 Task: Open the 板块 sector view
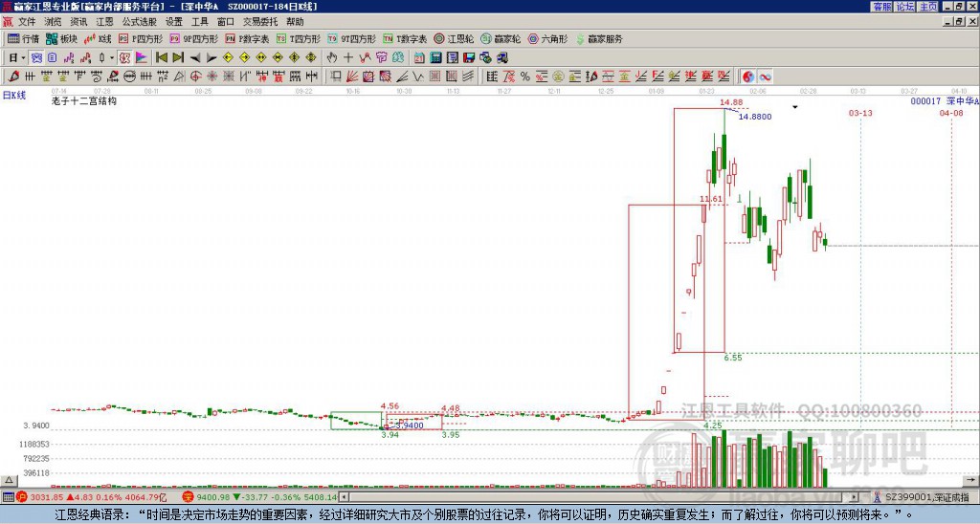pos(61,38)
